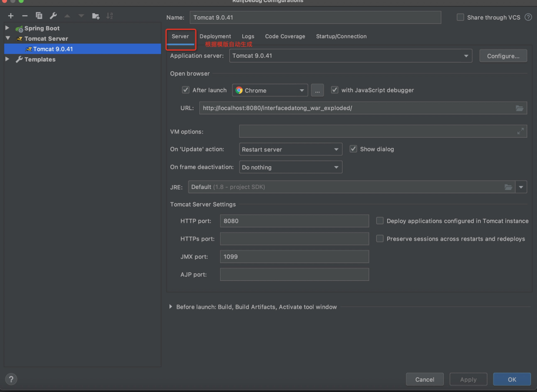Click the Spring Boot icon in tree
This screenshot has height=392, width=537.
(19, 29)
